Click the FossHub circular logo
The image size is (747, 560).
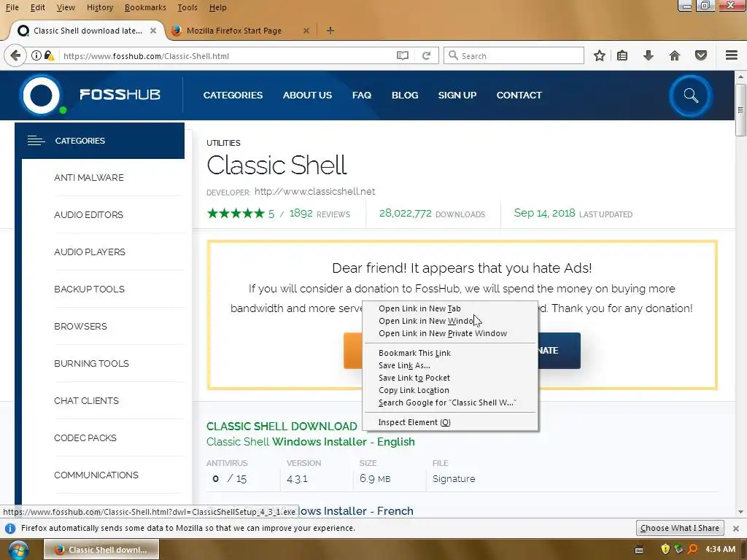[x=42, y=96]
